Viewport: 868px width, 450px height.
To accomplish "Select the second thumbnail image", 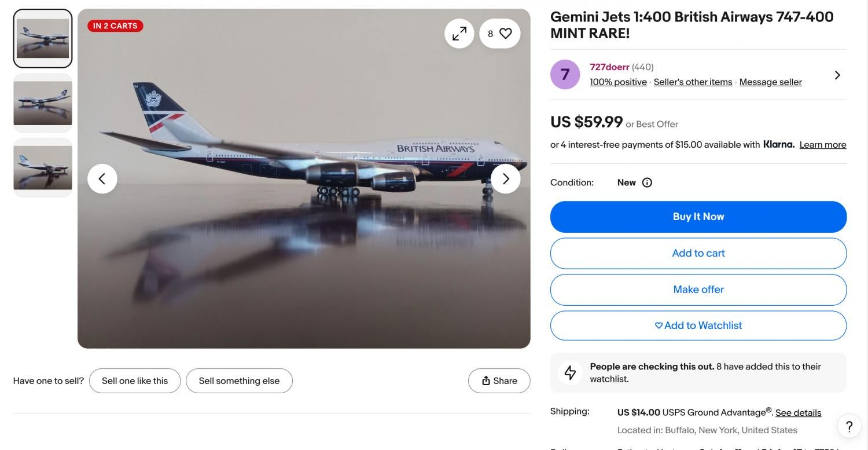I will click(43, 103).
